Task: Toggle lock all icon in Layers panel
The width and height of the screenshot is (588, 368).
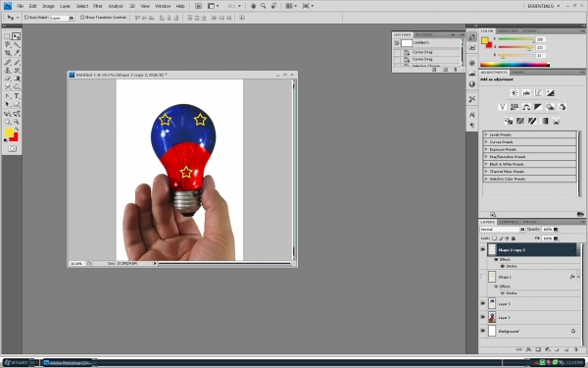Action: point(514,238)
